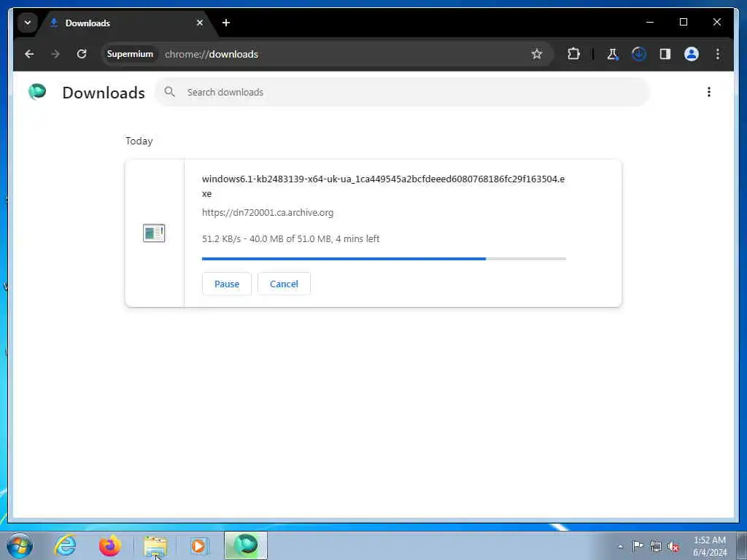Viewport: 747px width, 560px height.
Task: Open the downloads toolbar bubble icon
Action: pos(639,54)
